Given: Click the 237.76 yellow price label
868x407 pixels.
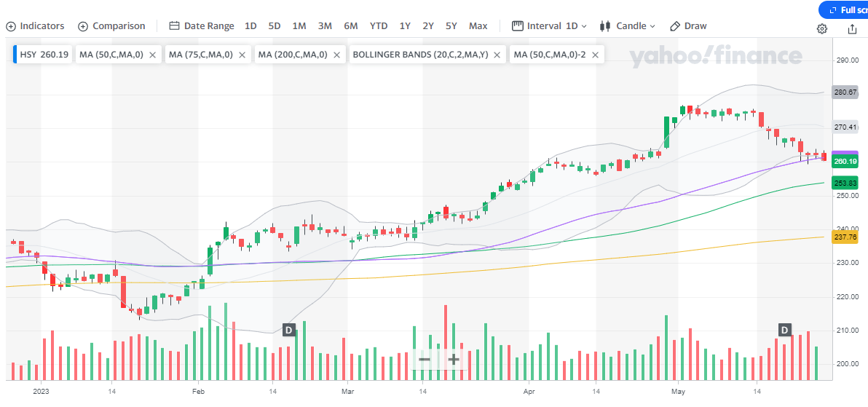Looking at the screenshot, I should (x=845, y=237).
